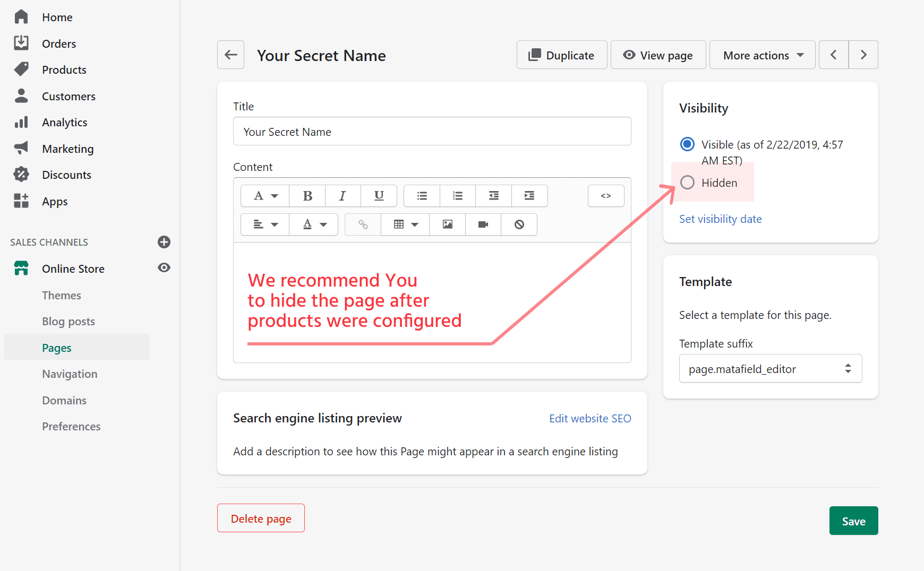Screen dimensions: 924x571
Task: Select the Bold formatting icon
Action: point(307,196)
